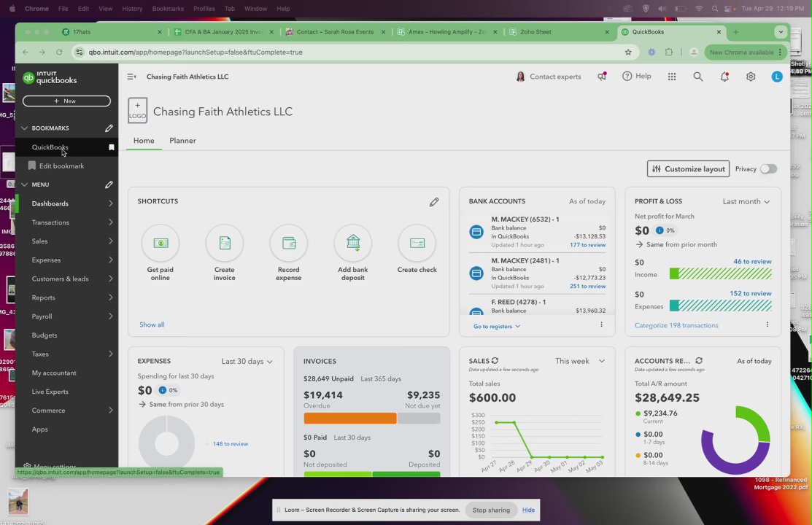Viewport: 812px width, 525px height.
Task: Expand the Go to registers dropdown
Action: point(497,326)
